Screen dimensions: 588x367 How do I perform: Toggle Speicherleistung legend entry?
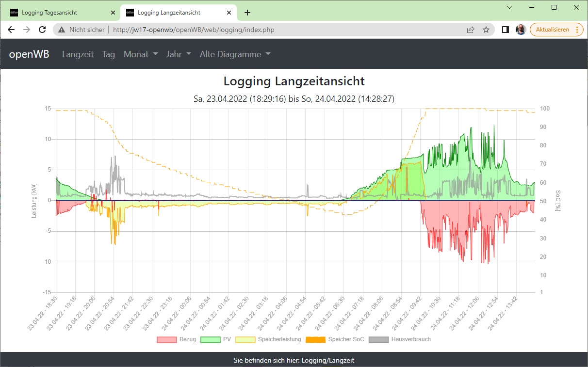pos(245,339)
